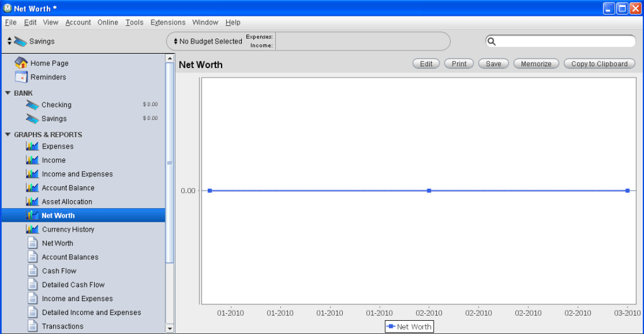Click the Transactions report icon
644x334 pixels.
[32, 326]
